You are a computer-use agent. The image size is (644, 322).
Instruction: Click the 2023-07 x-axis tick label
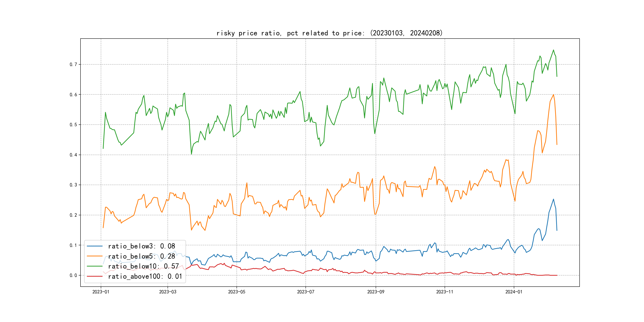tap(306, 292)
